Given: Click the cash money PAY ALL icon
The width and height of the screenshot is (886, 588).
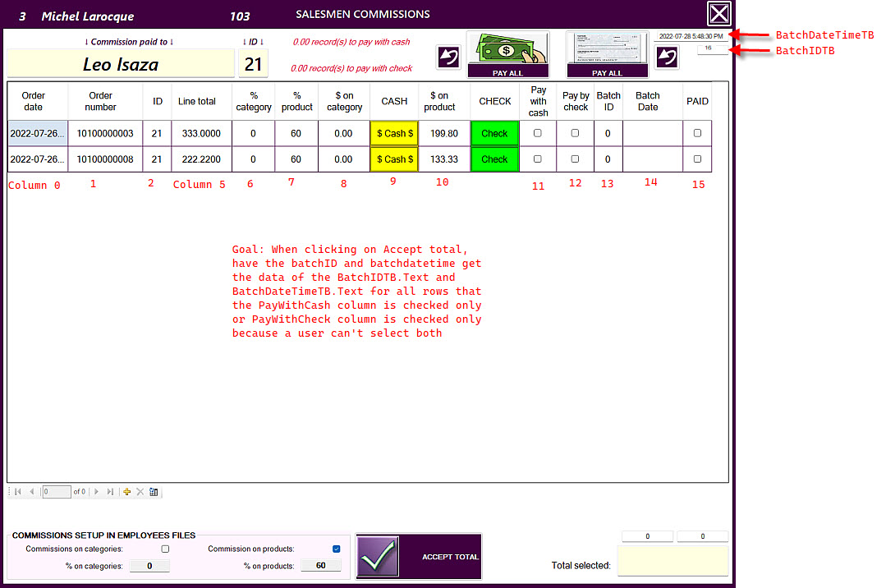Looking at the screenshot, I should click(507, 51).
